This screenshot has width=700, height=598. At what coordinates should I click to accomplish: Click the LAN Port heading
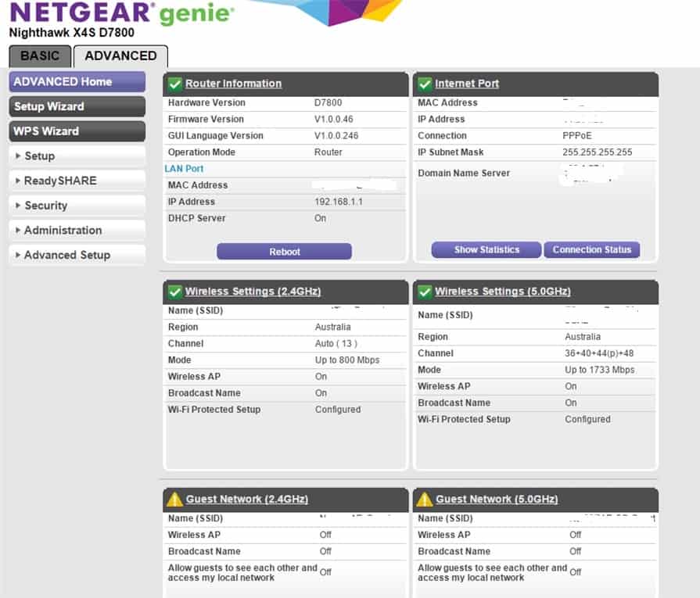coord(184,169)
